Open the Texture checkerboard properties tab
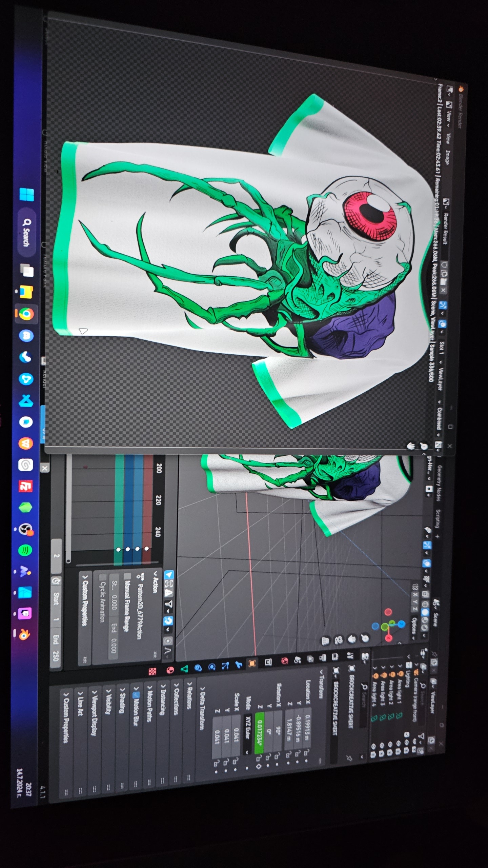Image resolution: width=488 pixels, height=868 pixels. (153, 671)
